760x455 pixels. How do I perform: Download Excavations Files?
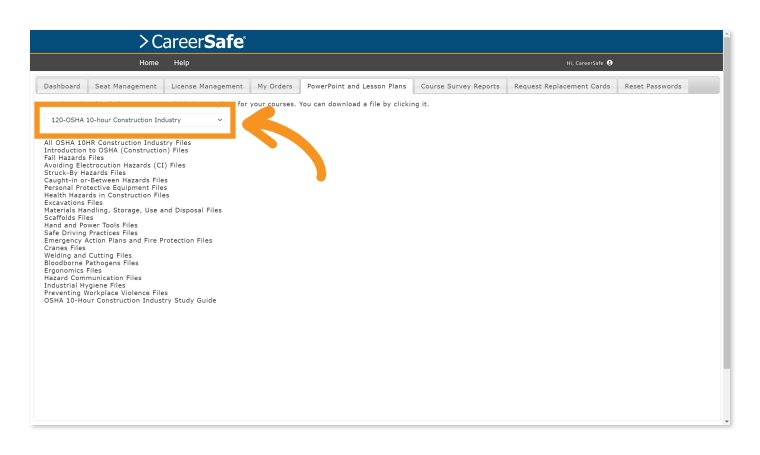tap(73, 203)
